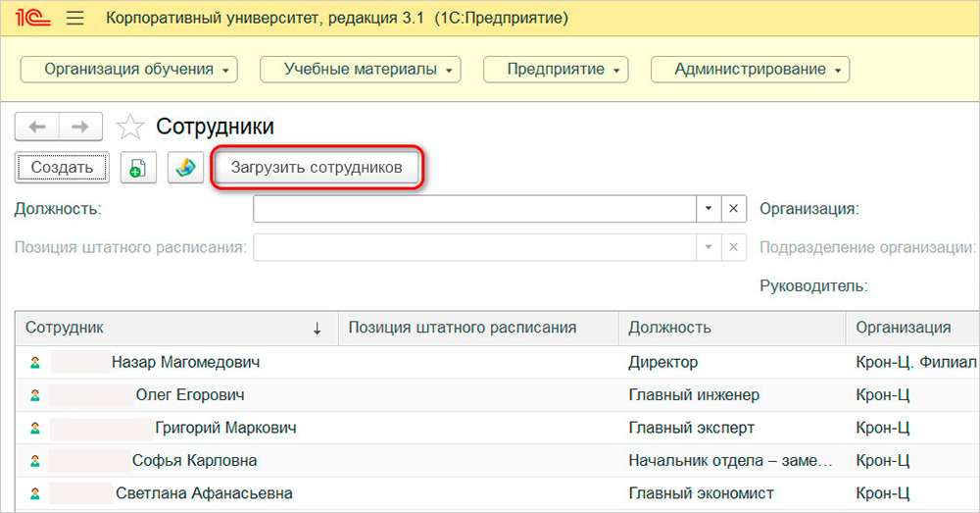Go forward with the right arrow button
980x513 pixels.
80,127
